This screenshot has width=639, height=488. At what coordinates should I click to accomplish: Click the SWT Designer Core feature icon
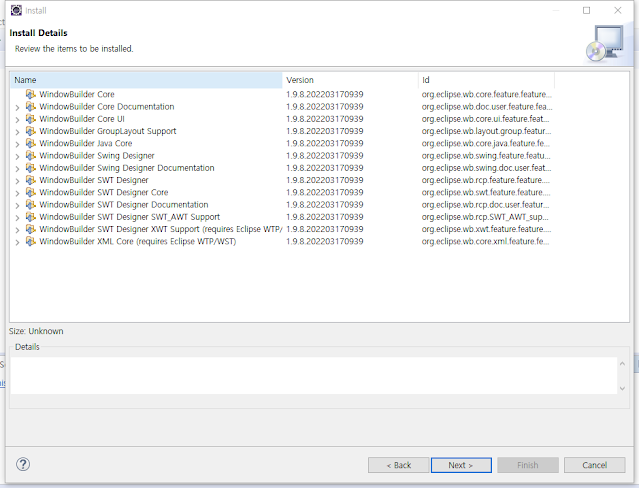point(31,192)
